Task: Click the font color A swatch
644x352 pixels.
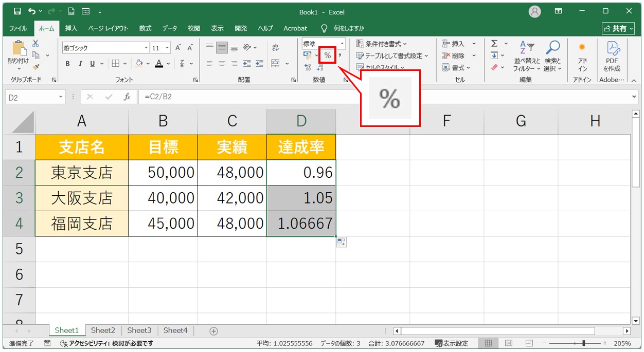Action: (x=159, y=64)
